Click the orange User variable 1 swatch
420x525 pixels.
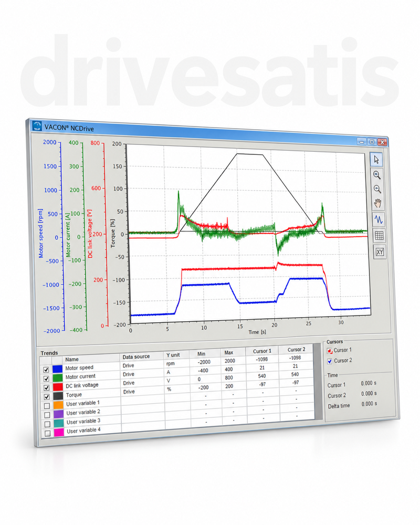coord(58,405)
